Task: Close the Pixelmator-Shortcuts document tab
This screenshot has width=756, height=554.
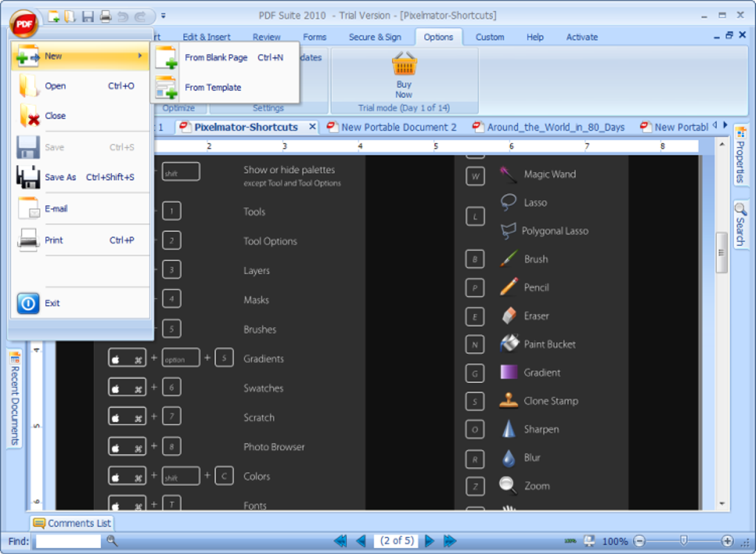Action: 313,127
